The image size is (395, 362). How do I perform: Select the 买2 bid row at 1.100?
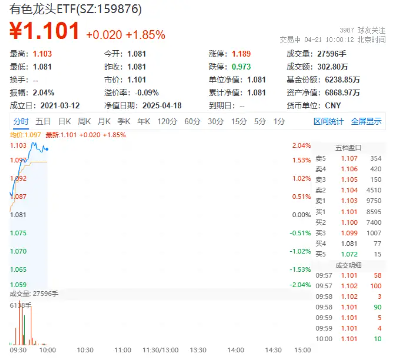click(x=349, y=222)
